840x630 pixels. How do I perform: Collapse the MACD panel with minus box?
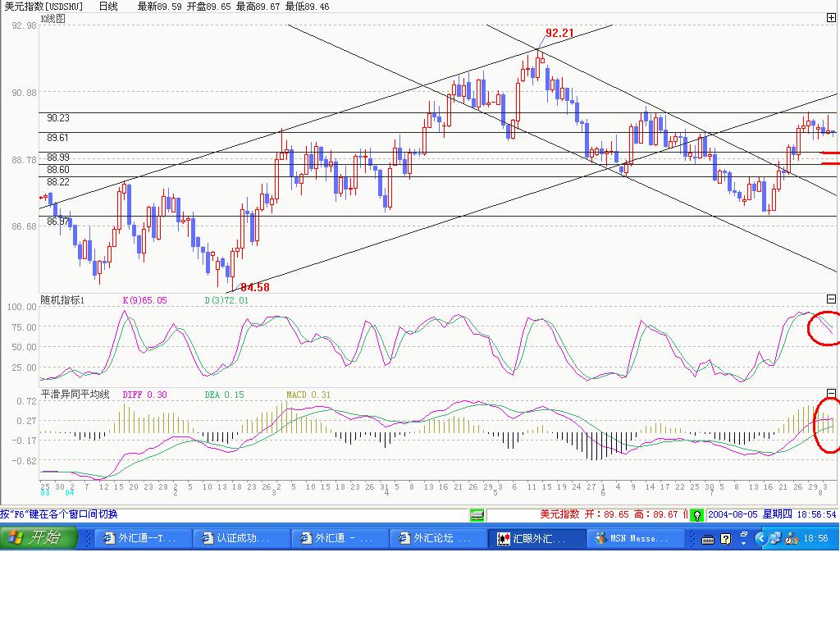coord(831,393)
